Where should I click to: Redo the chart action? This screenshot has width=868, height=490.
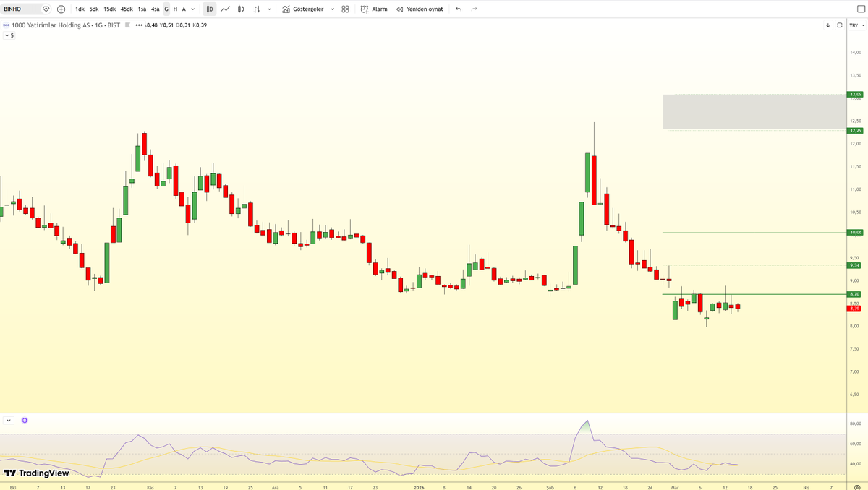coord(475,9)
